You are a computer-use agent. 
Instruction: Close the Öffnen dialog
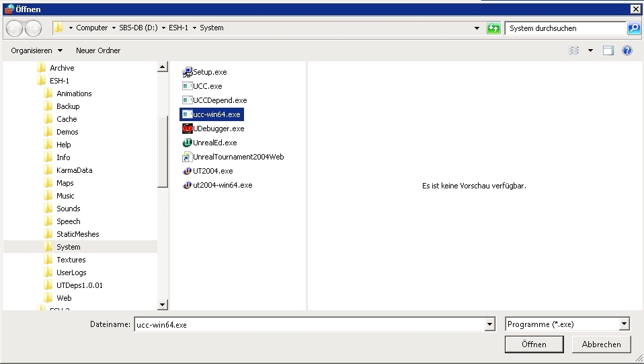coord(635,9)
